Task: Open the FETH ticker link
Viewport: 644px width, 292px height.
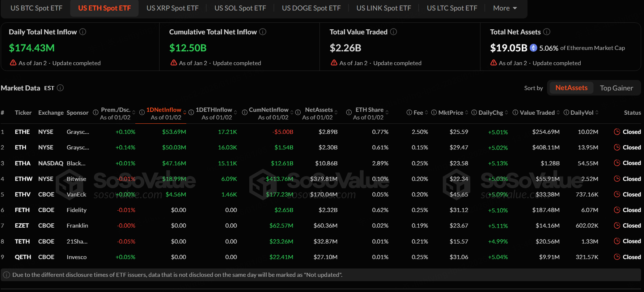Action: 22,210
